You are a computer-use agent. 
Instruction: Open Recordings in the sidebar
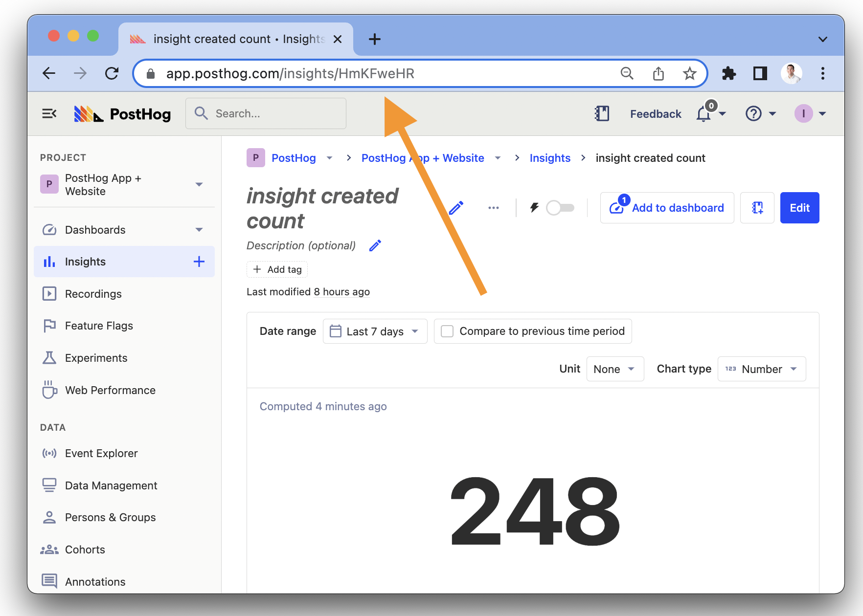click(x=93, y=294)
